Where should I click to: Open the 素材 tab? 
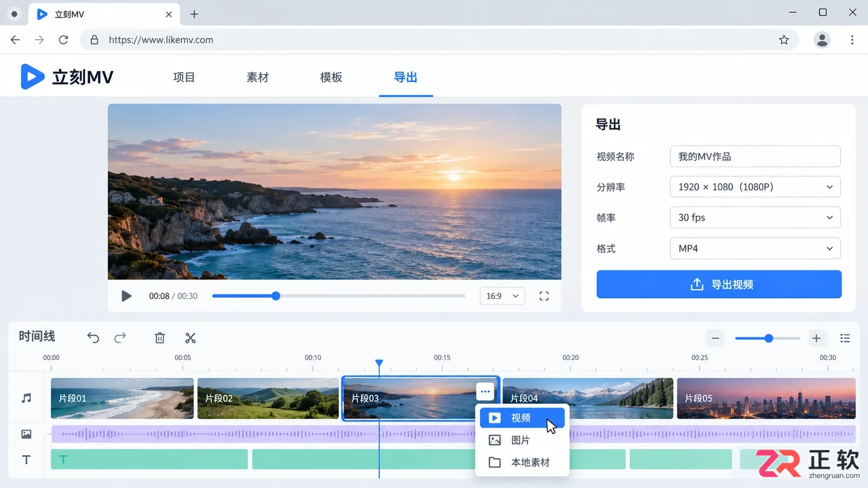coord(257,77)
